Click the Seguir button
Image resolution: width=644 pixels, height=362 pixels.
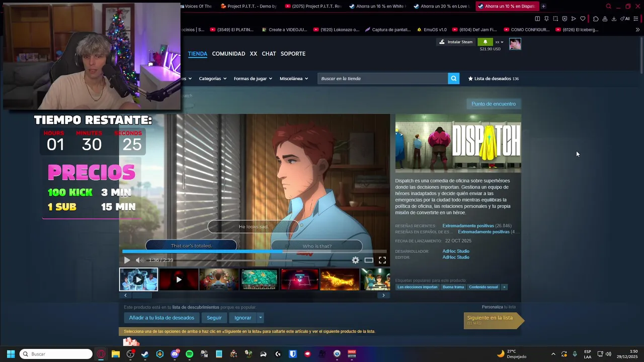tap(214, 318)
